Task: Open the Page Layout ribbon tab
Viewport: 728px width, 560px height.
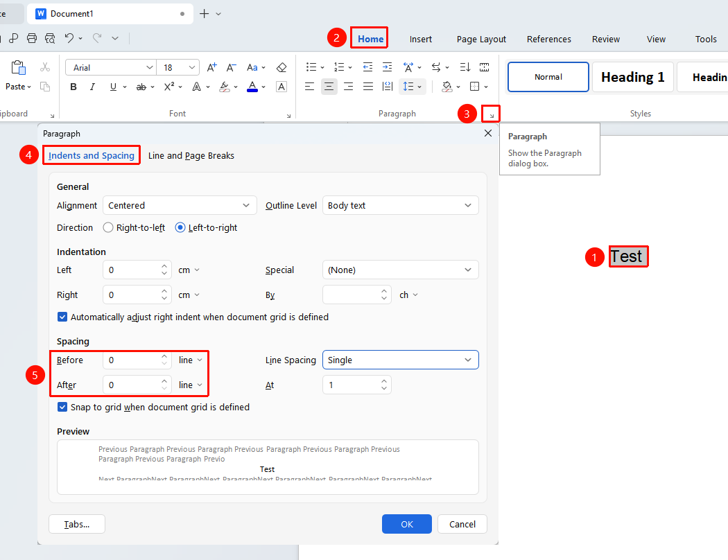Action: pos(481,40)
